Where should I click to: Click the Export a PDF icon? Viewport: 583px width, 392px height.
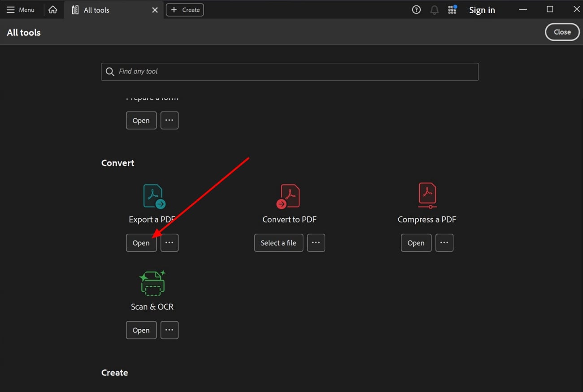coord(154,196)
